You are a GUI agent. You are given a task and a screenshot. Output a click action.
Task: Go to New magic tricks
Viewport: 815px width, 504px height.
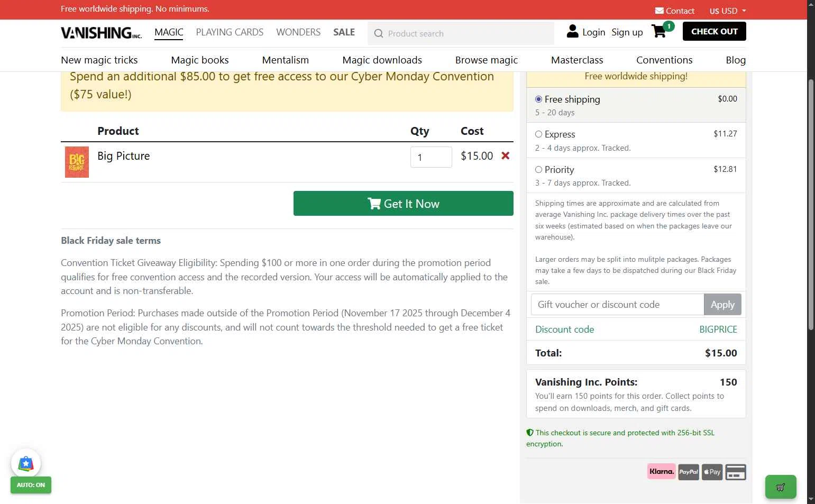(x=99, y=60)
